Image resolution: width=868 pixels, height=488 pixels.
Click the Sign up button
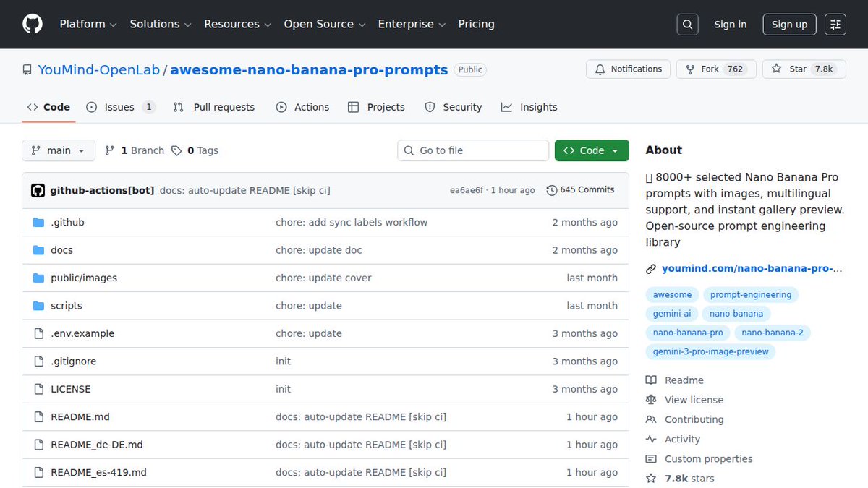[x=789, y=25]
